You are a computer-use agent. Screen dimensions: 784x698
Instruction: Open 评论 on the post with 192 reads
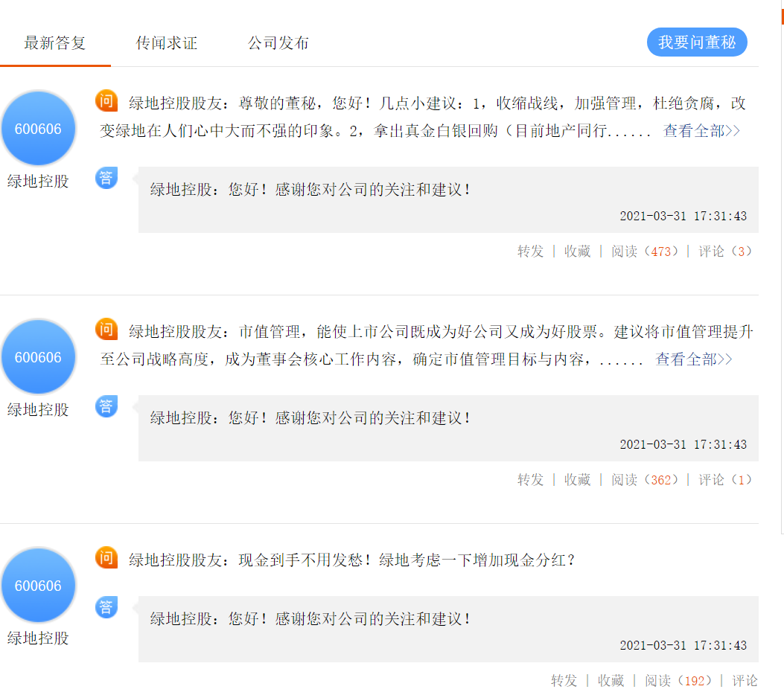pos(745,680)
